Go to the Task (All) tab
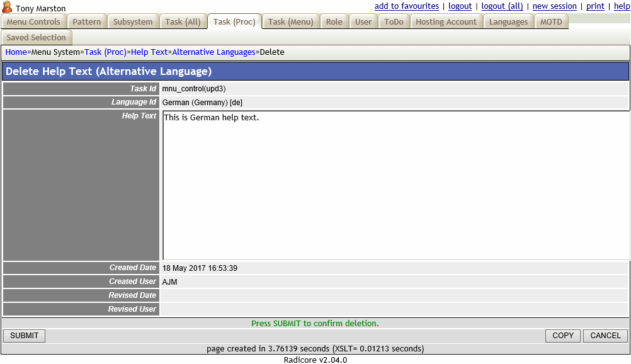Image resolution: width=631 pixels, height=364 pixels. point(183,21)
